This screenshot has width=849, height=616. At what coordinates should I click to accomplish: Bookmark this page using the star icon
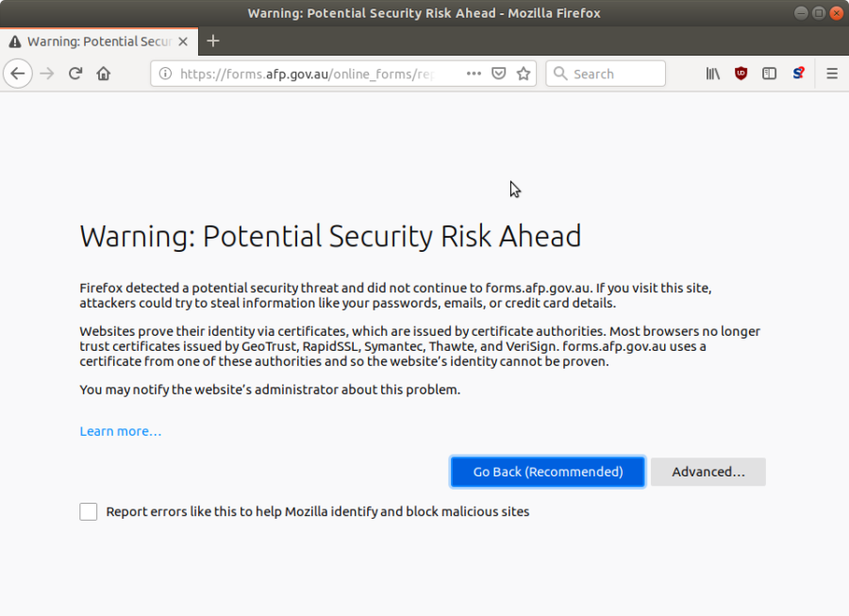click(524, 73)
